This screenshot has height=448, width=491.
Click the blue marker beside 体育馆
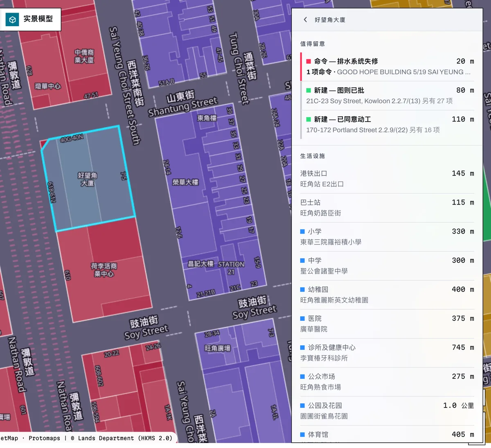coord(302,435)
